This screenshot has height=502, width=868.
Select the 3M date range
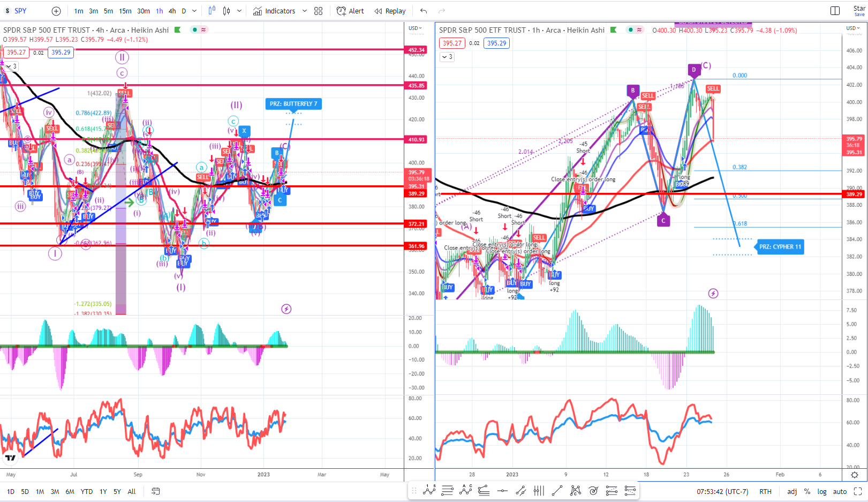[x=55, y=491]
